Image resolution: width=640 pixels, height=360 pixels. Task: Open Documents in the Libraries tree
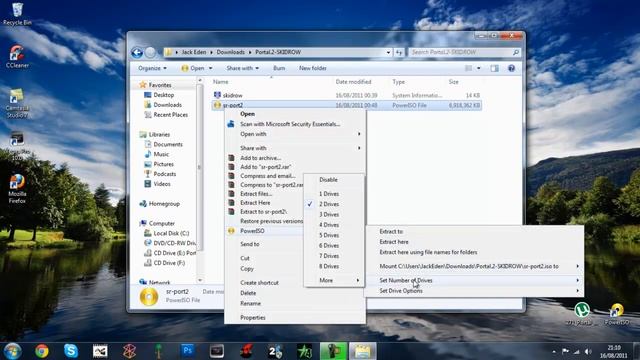168,144
